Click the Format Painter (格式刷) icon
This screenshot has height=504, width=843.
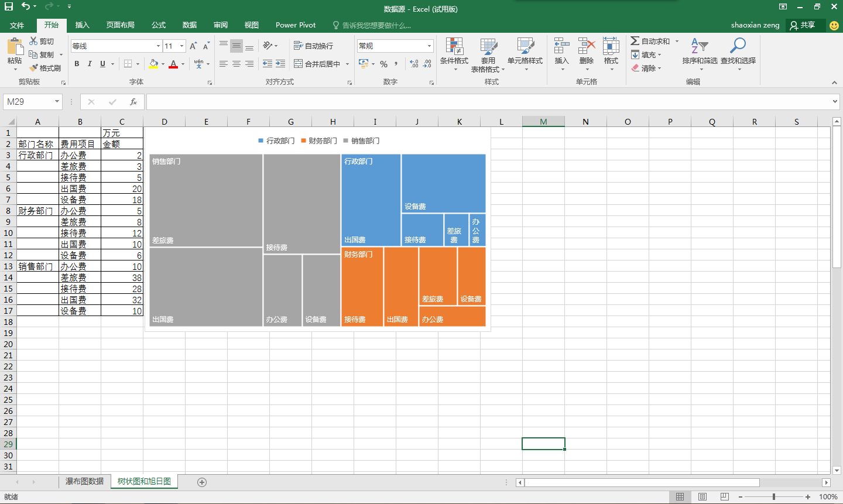click(x=33, y=68)
